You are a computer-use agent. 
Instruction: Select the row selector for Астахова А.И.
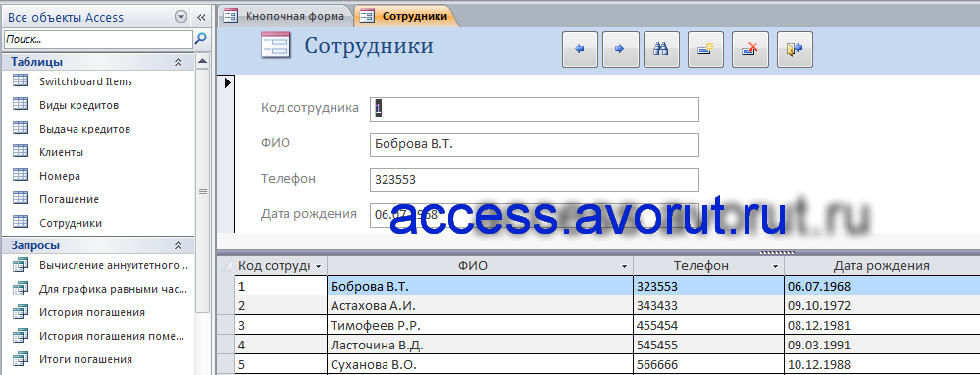point(226,306)
